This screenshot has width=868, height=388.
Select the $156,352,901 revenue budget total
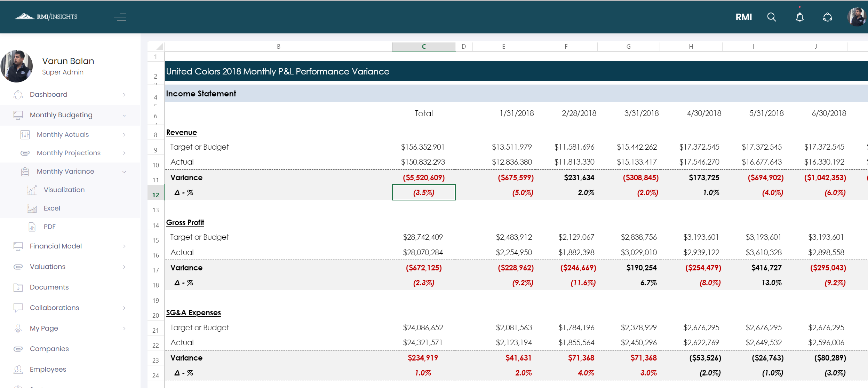pyautogui.click(x=423, y=147)
